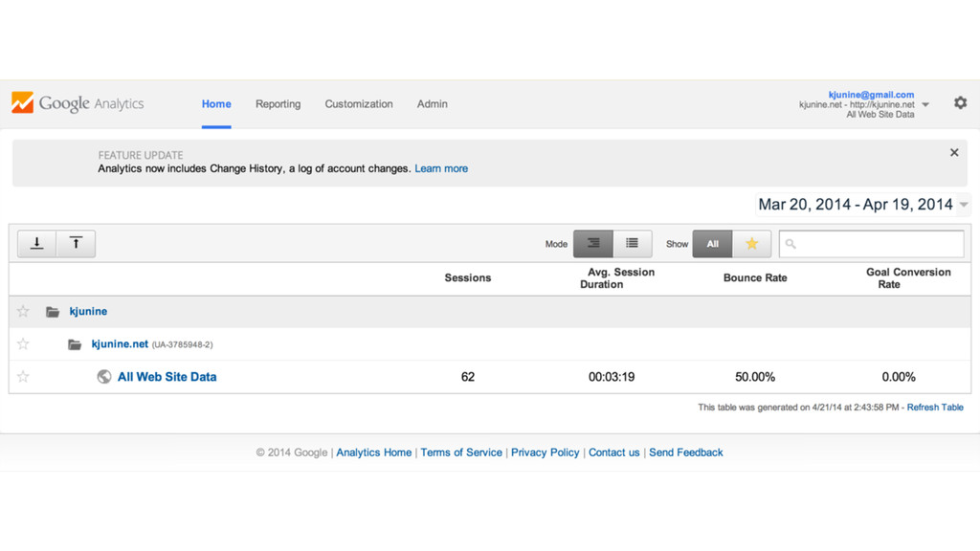Open the Customization tab
The width and height of the screenshot is (980, 551).
coord(359,103)
